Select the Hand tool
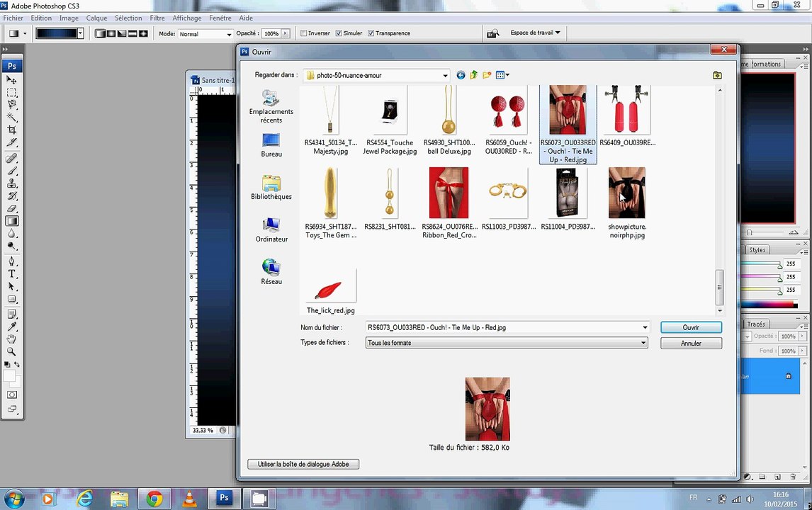This screenshot has height=510, width=812. [x=11, y=339]
